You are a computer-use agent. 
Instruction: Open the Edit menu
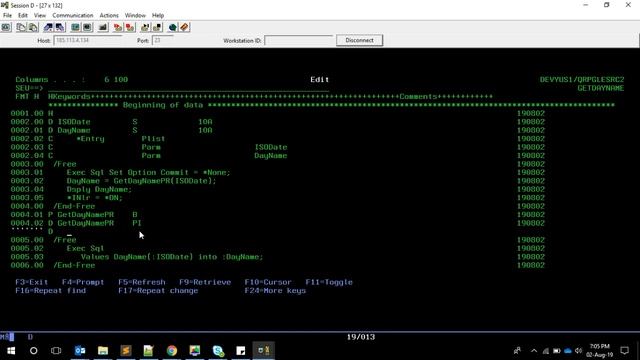pos(22,15)
